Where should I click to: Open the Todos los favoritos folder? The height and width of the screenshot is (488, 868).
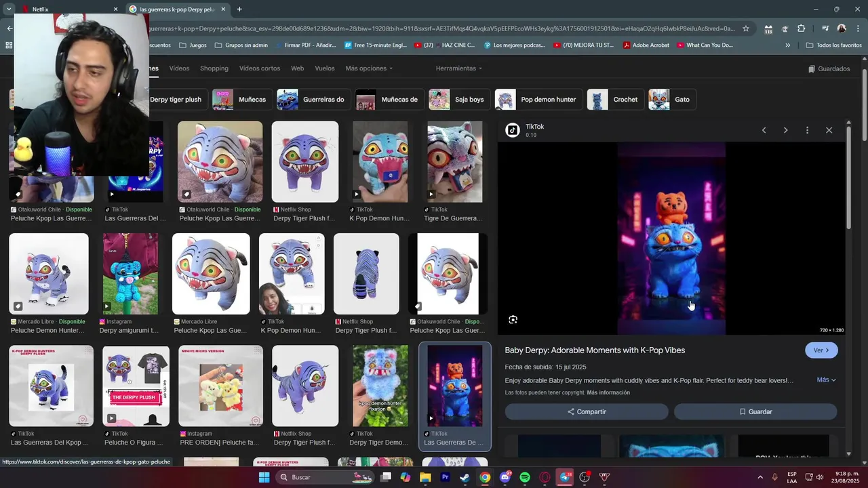point(833,45)
